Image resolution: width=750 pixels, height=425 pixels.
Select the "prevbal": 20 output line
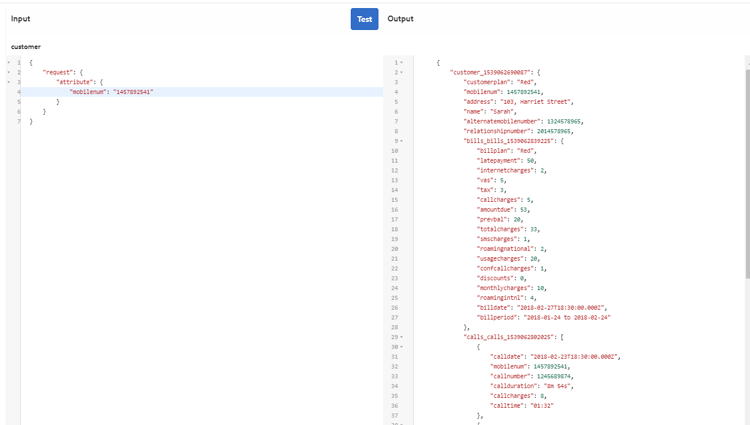click(x=500, y=219)
